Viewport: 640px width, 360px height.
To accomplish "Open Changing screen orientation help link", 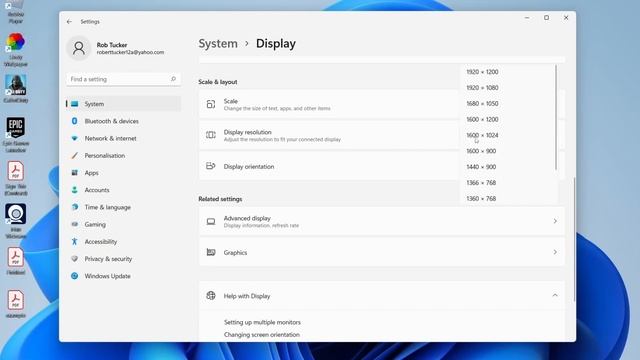I will pos(262,335).
